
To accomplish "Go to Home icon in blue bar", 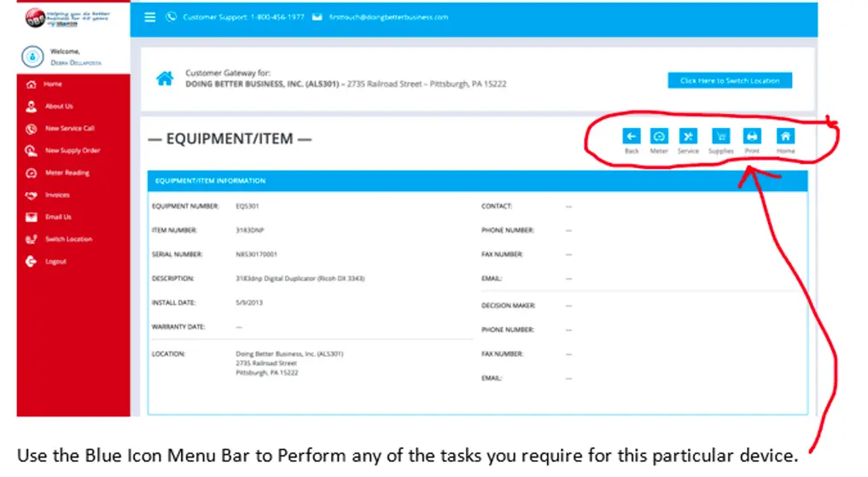I will pyautogui.click(x=785, y=137).
